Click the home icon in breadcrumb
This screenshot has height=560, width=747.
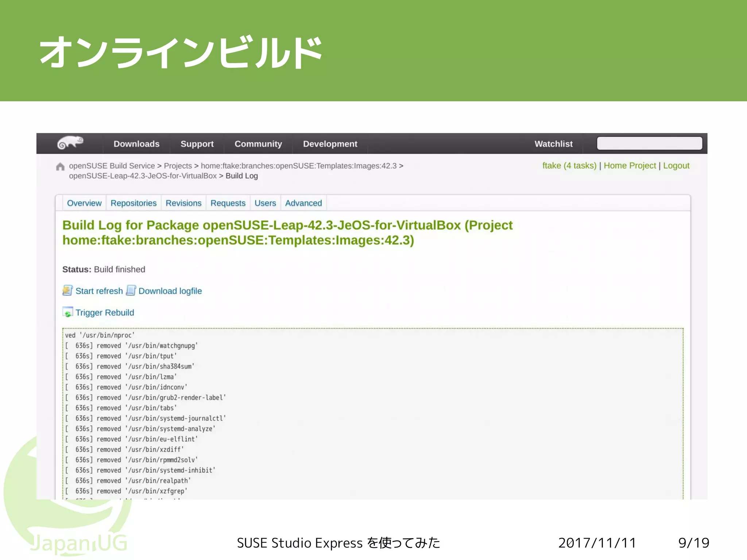(60, 167)
